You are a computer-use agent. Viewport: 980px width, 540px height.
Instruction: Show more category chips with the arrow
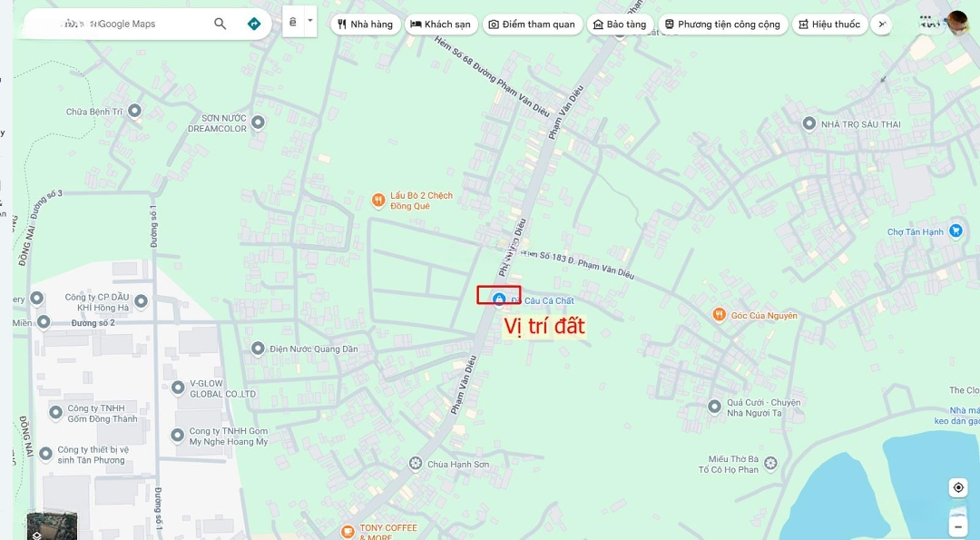tap(882, 25)
